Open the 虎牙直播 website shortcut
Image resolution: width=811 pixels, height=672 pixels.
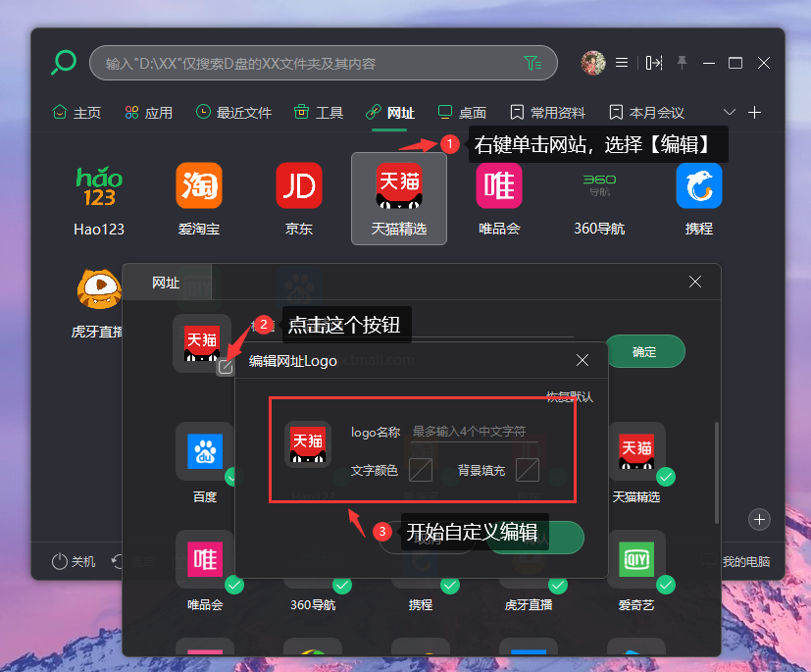[x=98, y=304]
